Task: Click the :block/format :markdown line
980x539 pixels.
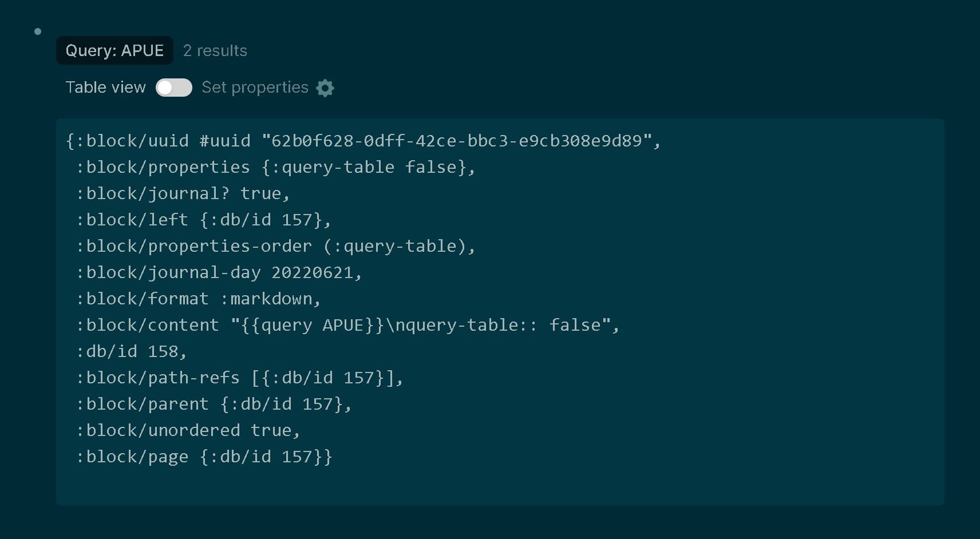Action: 197,299
